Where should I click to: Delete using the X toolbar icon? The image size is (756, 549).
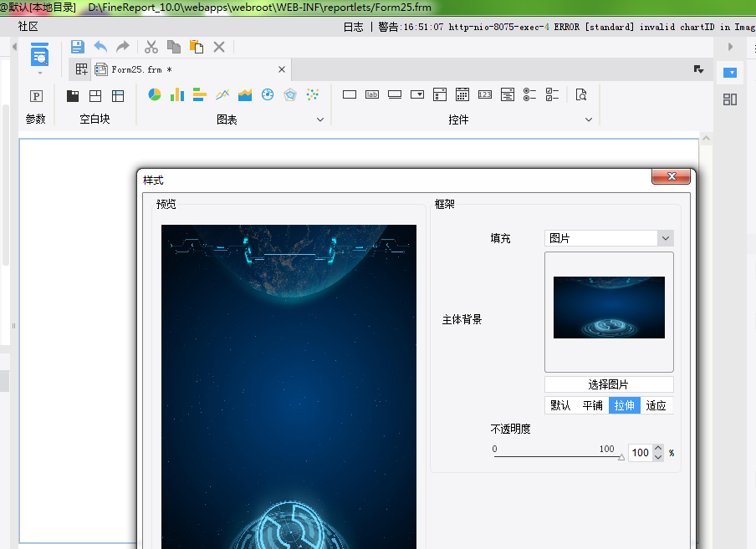pos(219,47)
